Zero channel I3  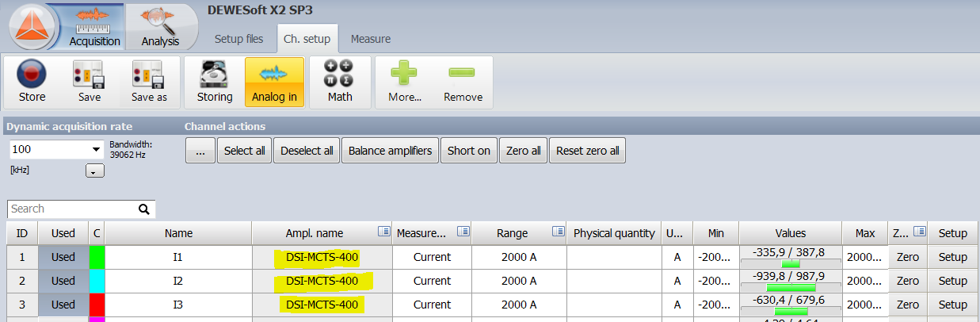[x=908, y=305]
